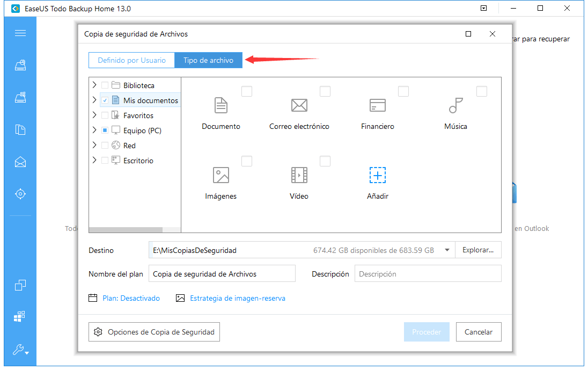Switch to the Definido por Usuario tab
The image size is (588, 370).
131,60
